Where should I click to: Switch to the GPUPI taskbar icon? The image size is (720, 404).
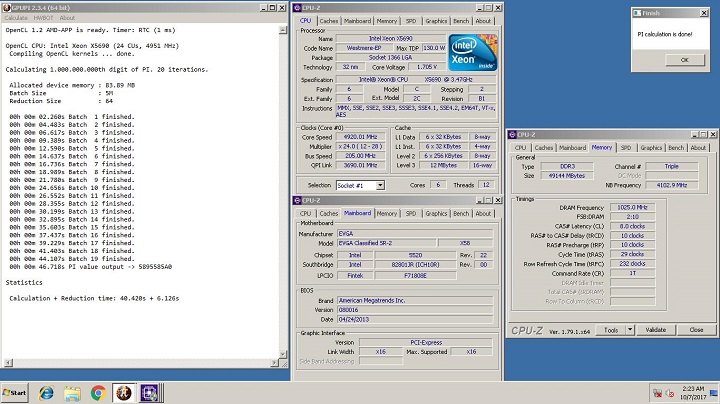pyautogui.click(x=125, y=393)
